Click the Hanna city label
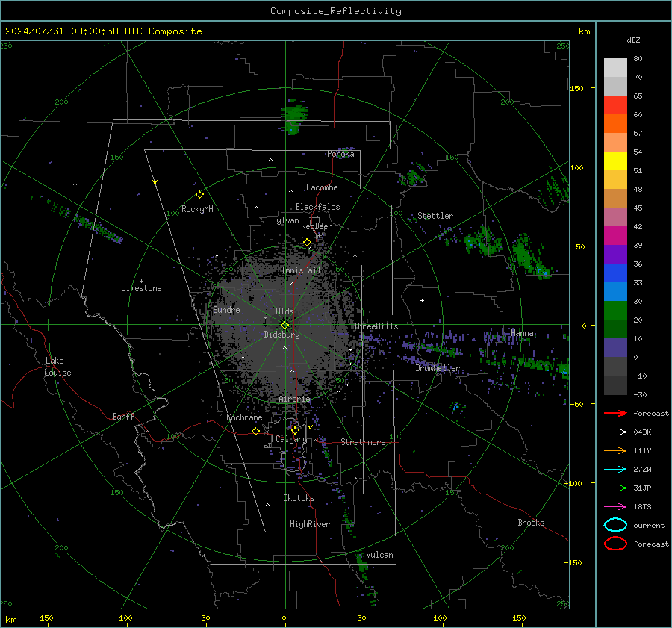The image size is (672, 628). [x=523, y=333]
